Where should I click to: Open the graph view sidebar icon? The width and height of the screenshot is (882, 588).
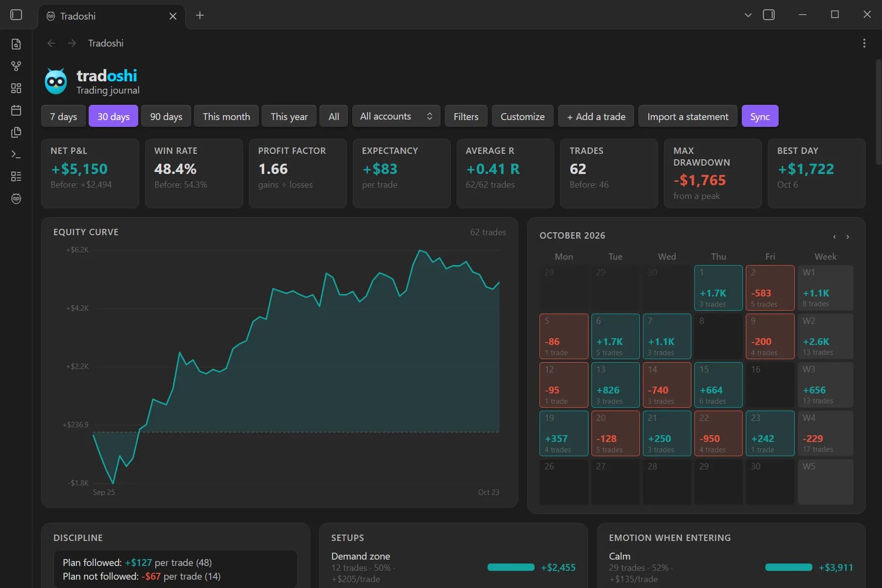click(x=16, y=66)
